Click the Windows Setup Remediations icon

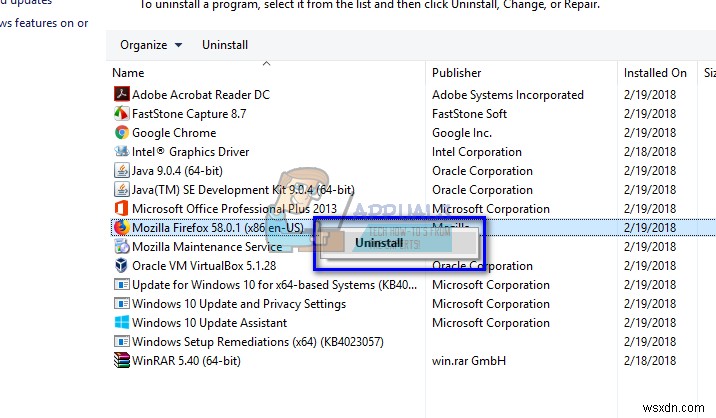tap(121, 342)
